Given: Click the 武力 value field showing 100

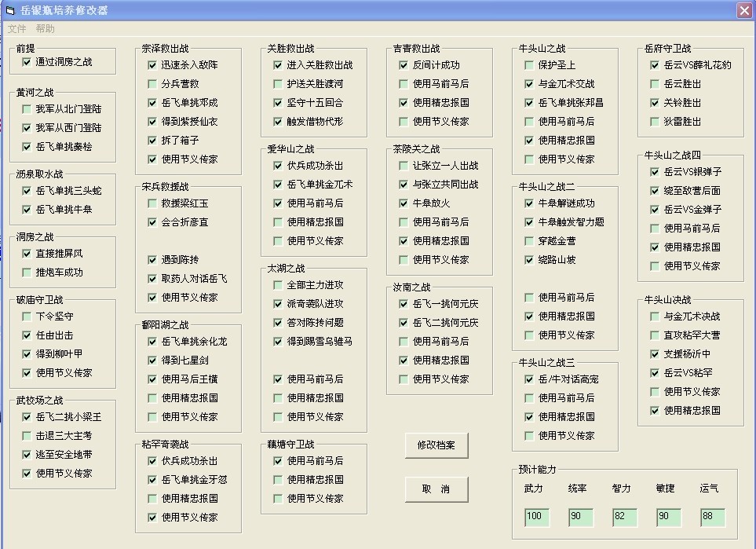Looking at the screenshot, I should pyautogui.click(x=537, y=517).
